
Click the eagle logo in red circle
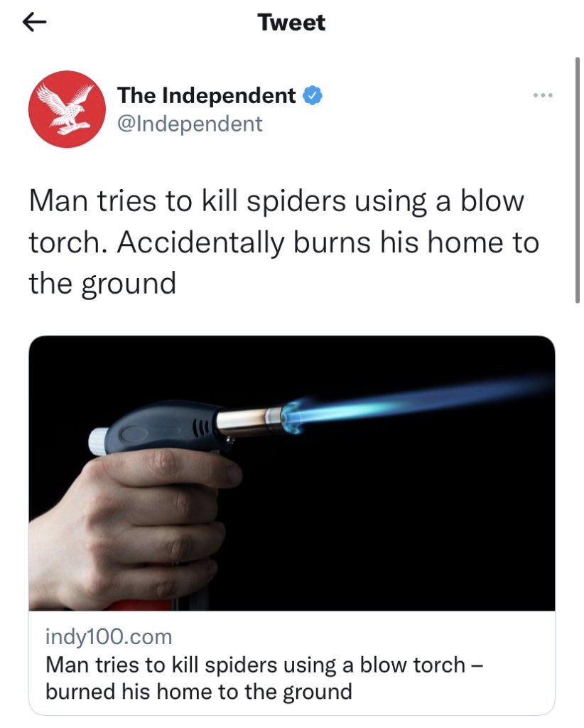pyautogui.click(x=67, y=109)
